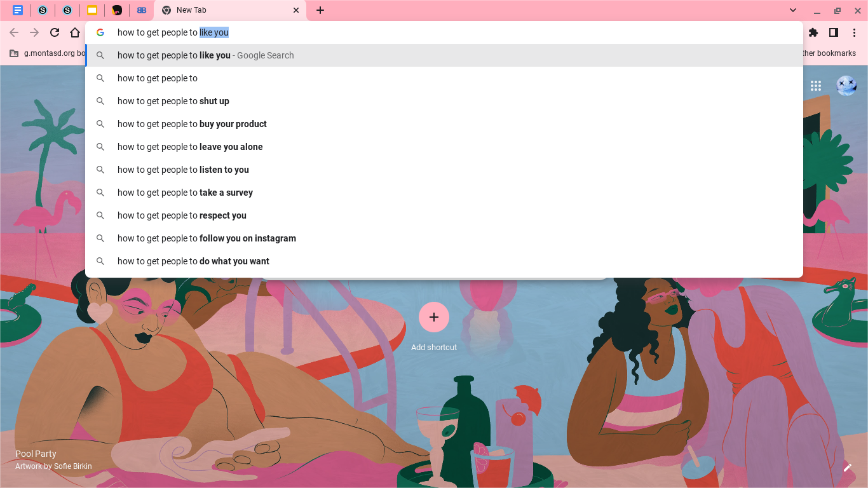The width and height of the screenshot is (868, 488).
Task: Close the New Tab tab
Action: pyautogui.click(x=296, y=10)
